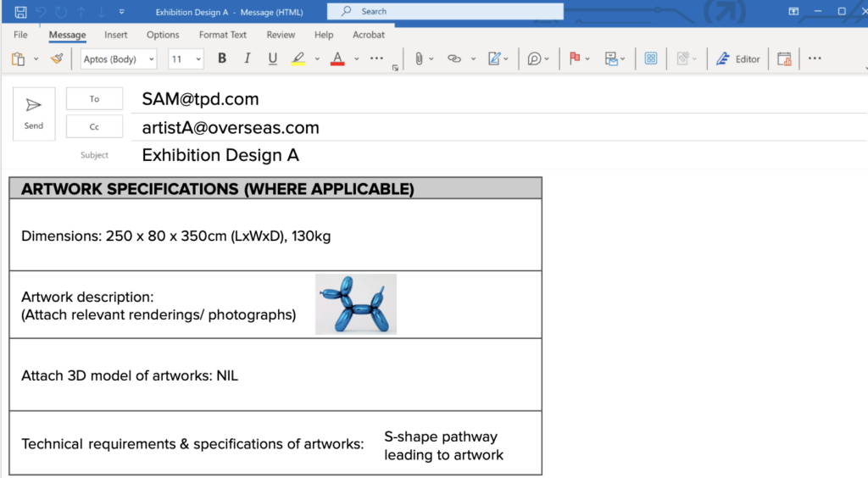The height and width of the screenshot is (478, 868).
Task: Open the Assign Policy icon
Action: tap(611, 58)
